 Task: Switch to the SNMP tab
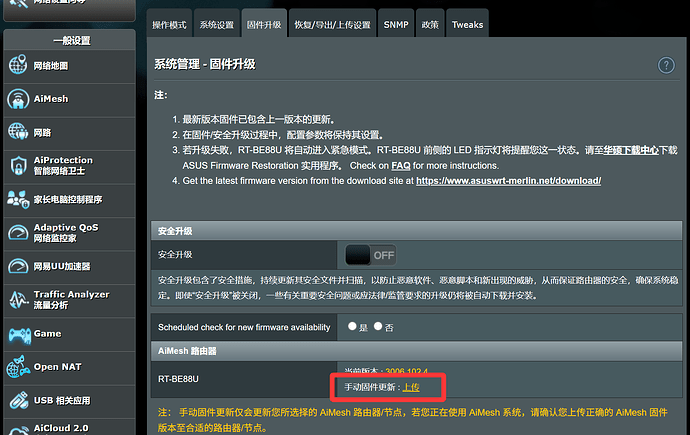click(396, 25)
